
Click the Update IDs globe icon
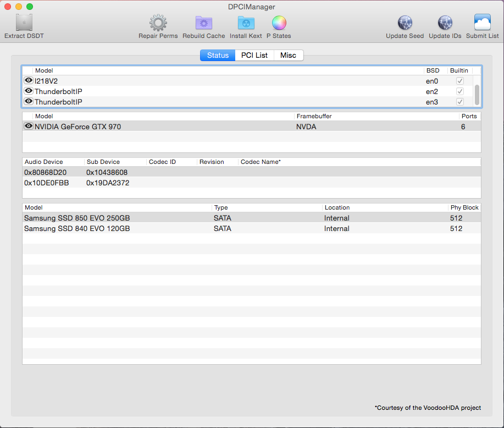pyautogui.click(x=445, y=23)
